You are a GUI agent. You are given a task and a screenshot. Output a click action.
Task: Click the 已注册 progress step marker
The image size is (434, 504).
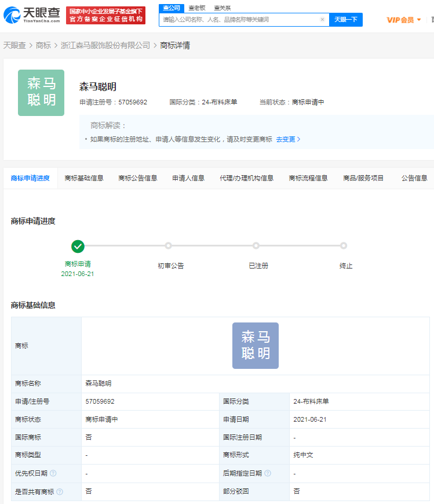click(256, 246)
